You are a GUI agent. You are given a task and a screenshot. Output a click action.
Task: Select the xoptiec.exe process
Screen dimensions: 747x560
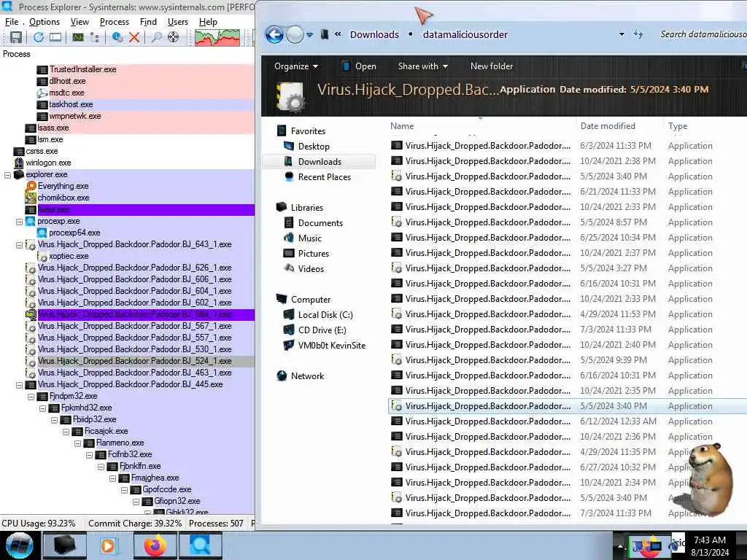point(69,256)
